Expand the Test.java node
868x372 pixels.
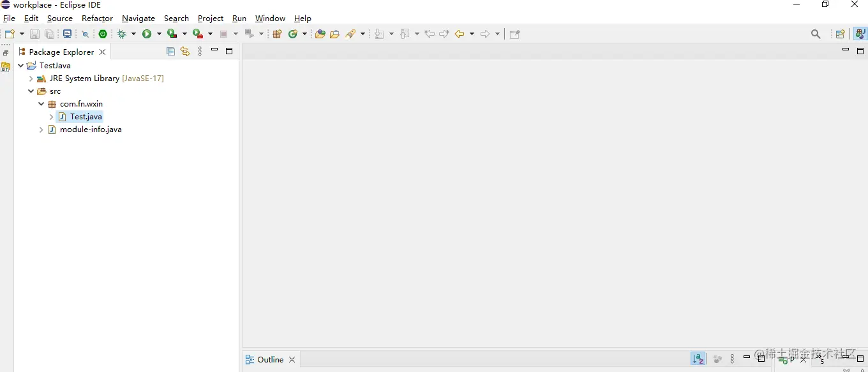[51, 117]
